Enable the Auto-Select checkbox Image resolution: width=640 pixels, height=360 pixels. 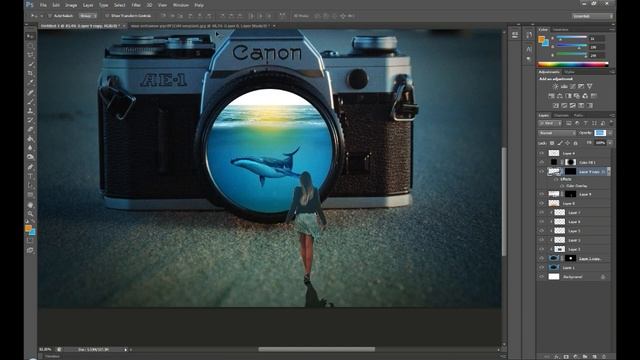click(x=50, y=16)
